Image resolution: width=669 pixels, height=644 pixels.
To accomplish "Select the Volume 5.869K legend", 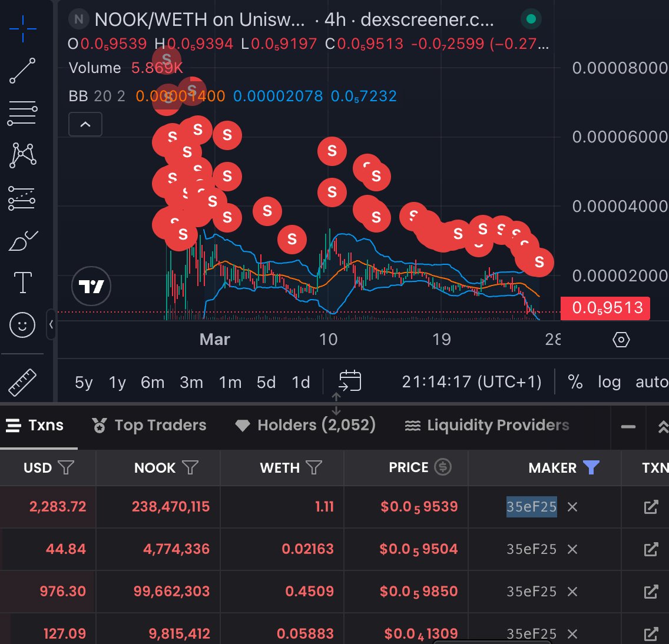I will [125, 68].
